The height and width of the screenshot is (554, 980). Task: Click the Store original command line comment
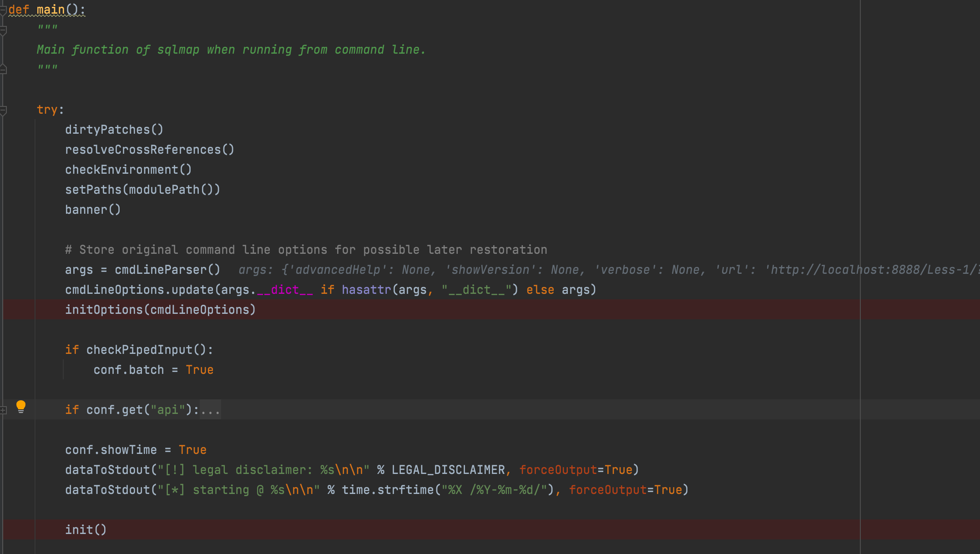click(x=306, y=250)
